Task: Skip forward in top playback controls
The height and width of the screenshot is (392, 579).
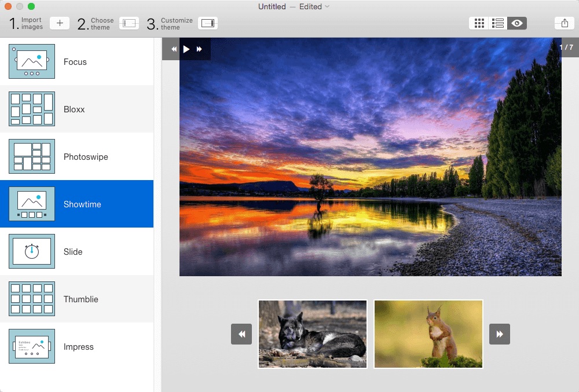Action: [x=199, y=49]
